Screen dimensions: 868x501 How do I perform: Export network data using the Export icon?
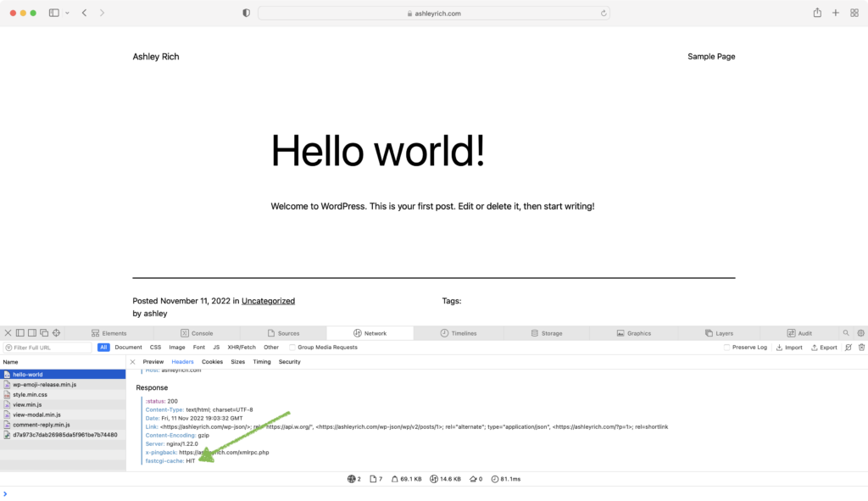824,348
